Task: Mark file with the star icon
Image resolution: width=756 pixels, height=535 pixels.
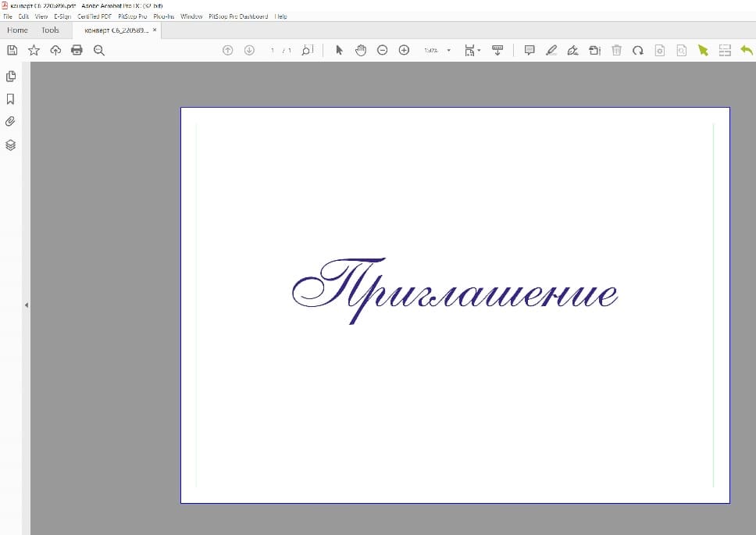Action: pyautogui.click(x=34, y=50)
